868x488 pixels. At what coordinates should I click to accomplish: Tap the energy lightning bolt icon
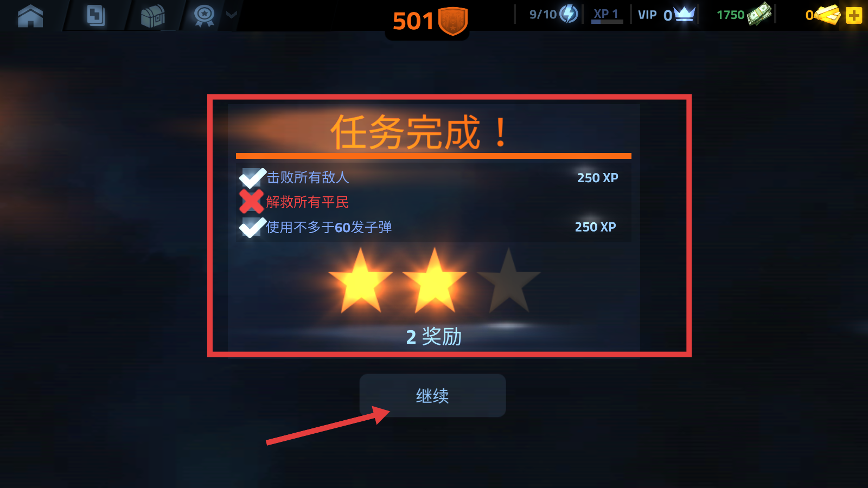(569, 14)
